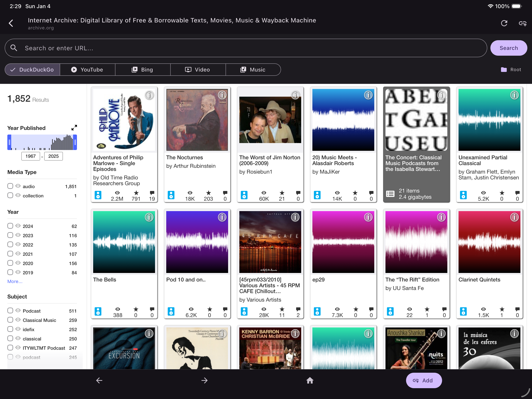Toggle the eye icon beside Podcast subject
Viewport: 532px width, 399px height.
tap(18, 310)
